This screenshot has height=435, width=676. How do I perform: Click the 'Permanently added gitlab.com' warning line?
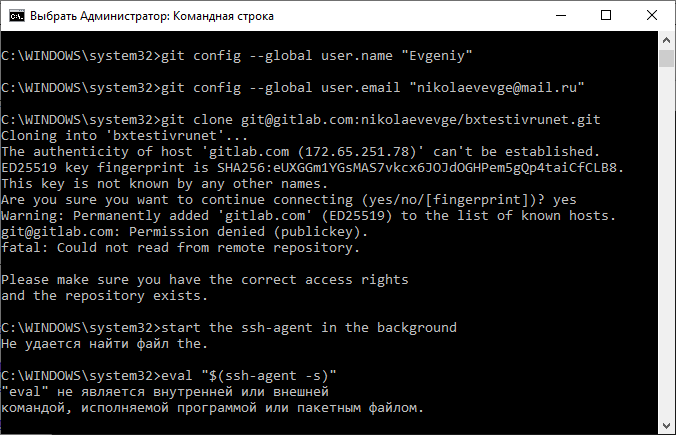coord(309,216)
